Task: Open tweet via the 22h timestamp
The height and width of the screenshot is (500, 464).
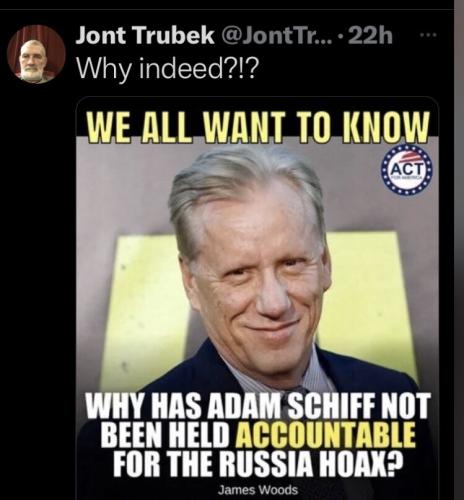Action: click(370, 35)
